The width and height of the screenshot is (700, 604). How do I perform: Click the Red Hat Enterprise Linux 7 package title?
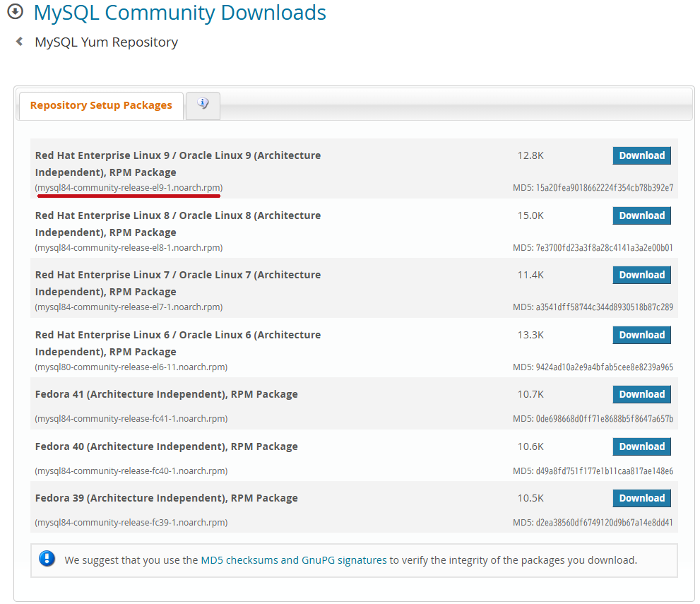coord(178,283)
